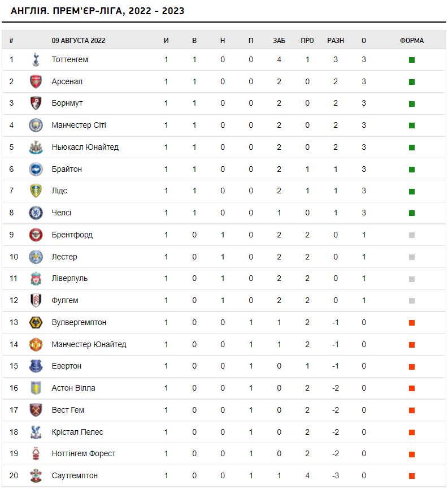
Task: Click the Liverpool club crest icon
Action: (x=36, y=278)
